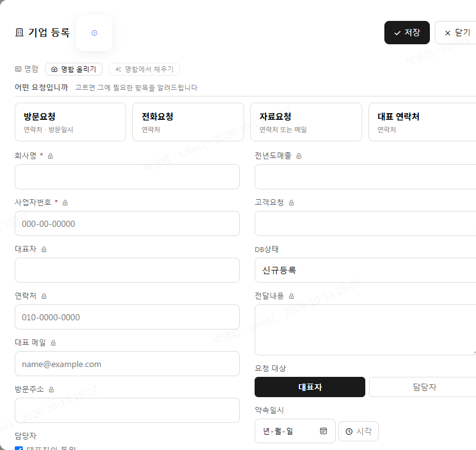
Task: Focus the 사업자번호 field with 000-00-00000 placeholder
Action: 127,224
